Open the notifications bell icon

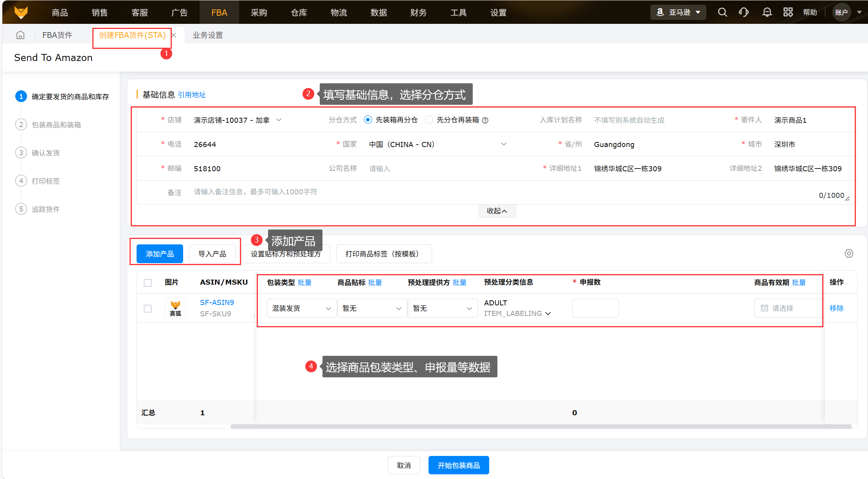767,13
